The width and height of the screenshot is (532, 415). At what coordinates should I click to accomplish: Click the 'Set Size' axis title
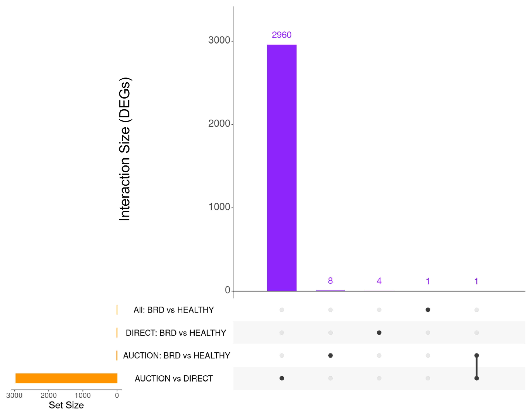point(66,405)
